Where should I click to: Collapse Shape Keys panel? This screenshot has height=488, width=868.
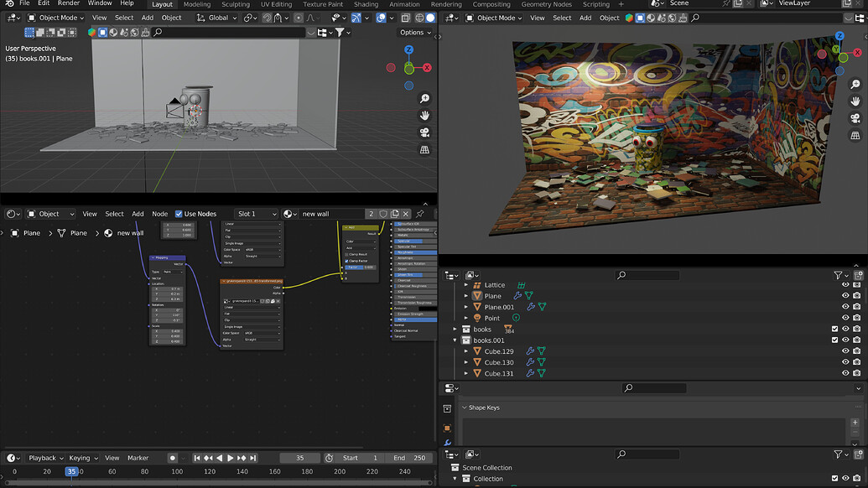pos(465,408)
